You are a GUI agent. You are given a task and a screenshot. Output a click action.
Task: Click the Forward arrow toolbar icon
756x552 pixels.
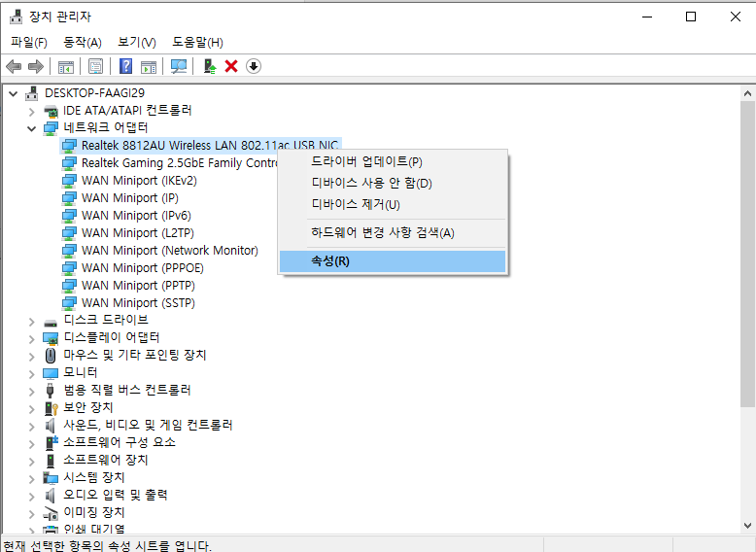pos(36,66)
